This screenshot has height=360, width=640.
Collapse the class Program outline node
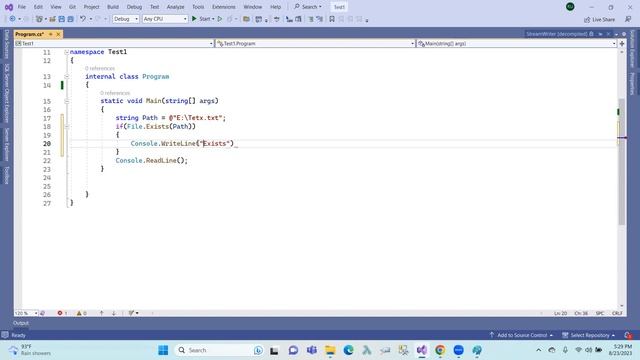(67, 77)
